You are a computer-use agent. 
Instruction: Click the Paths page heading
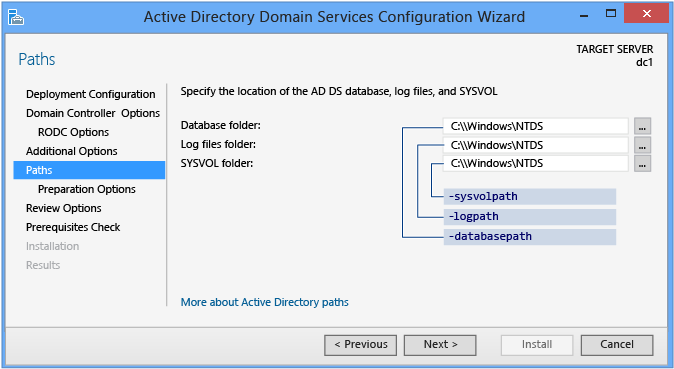coord(37,59)
